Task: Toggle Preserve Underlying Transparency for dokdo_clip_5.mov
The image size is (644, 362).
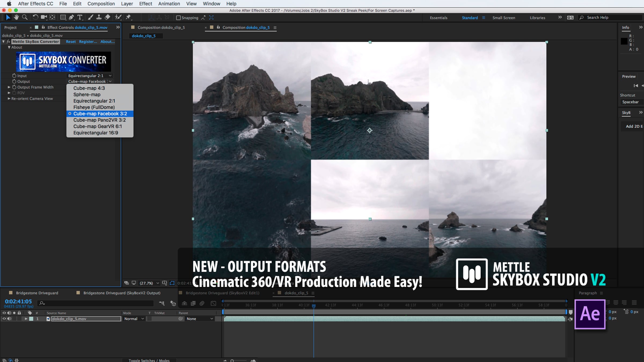Action: tap(150, 319)
